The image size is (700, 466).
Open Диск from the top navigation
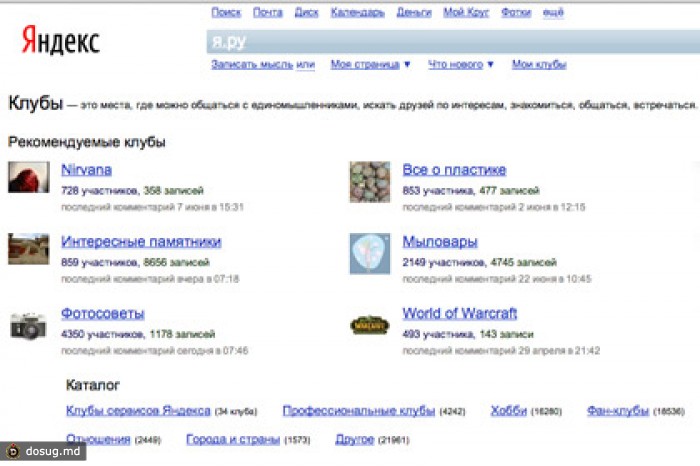[307, 13]
